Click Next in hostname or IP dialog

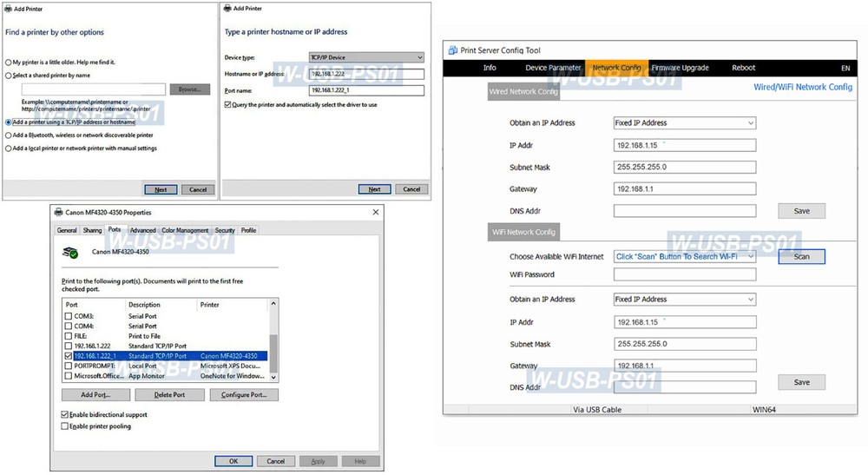coord(374,188)
